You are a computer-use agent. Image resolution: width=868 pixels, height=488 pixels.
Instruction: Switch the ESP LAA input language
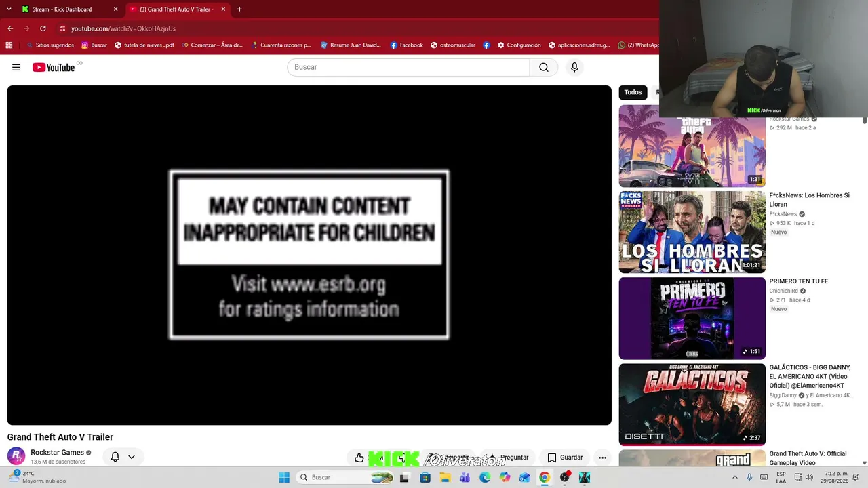coord(781,477)
